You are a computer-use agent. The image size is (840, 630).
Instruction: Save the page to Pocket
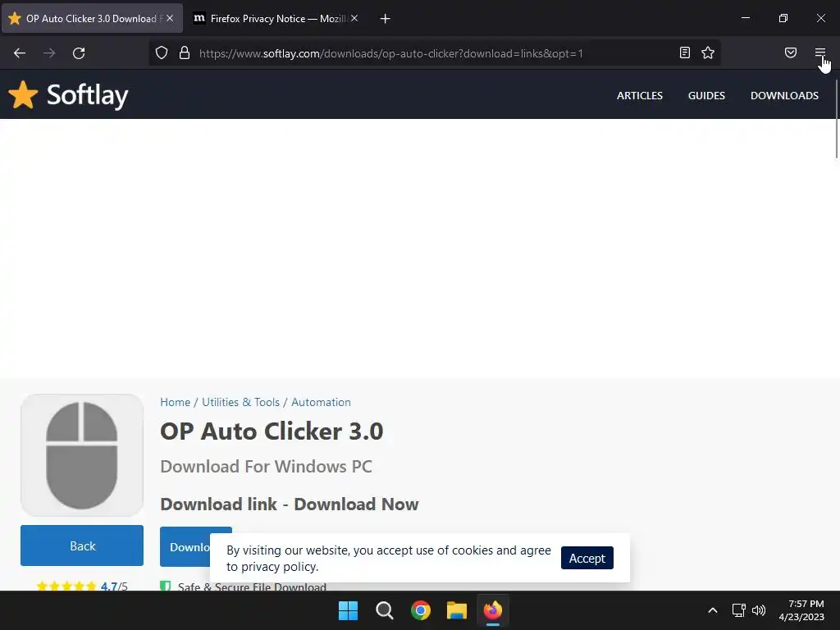(790, 52)
